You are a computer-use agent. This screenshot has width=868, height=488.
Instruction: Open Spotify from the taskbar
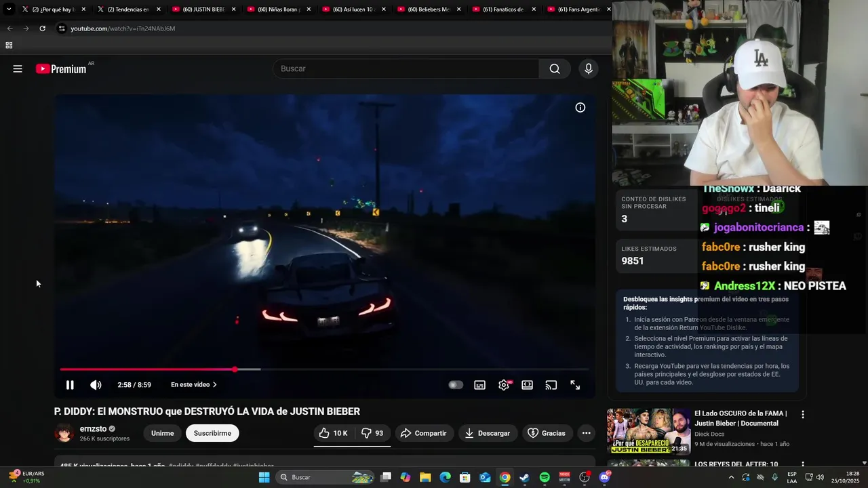click(545, 477)
